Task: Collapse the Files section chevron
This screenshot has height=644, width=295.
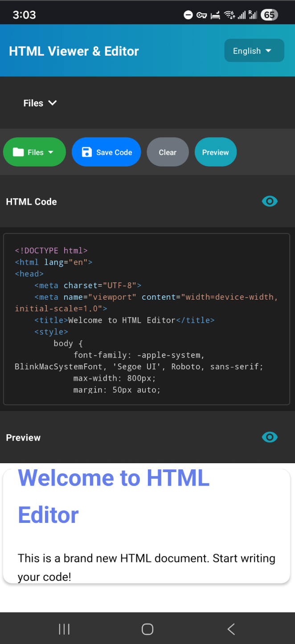Action: pos(52,103)
